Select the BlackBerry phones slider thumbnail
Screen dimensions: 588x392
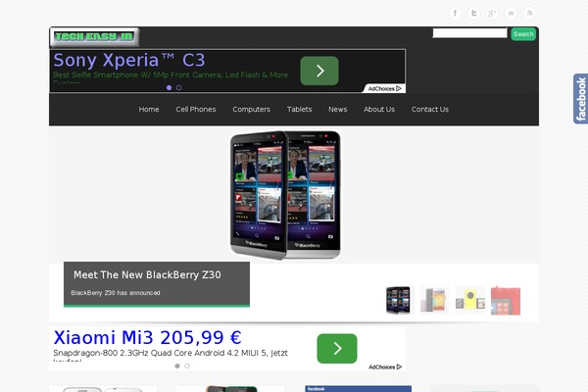point(398,300)
